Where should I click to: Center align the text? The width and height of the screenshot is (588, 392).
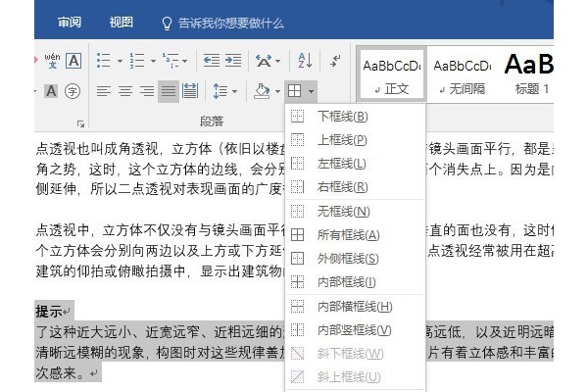[125, 91]
